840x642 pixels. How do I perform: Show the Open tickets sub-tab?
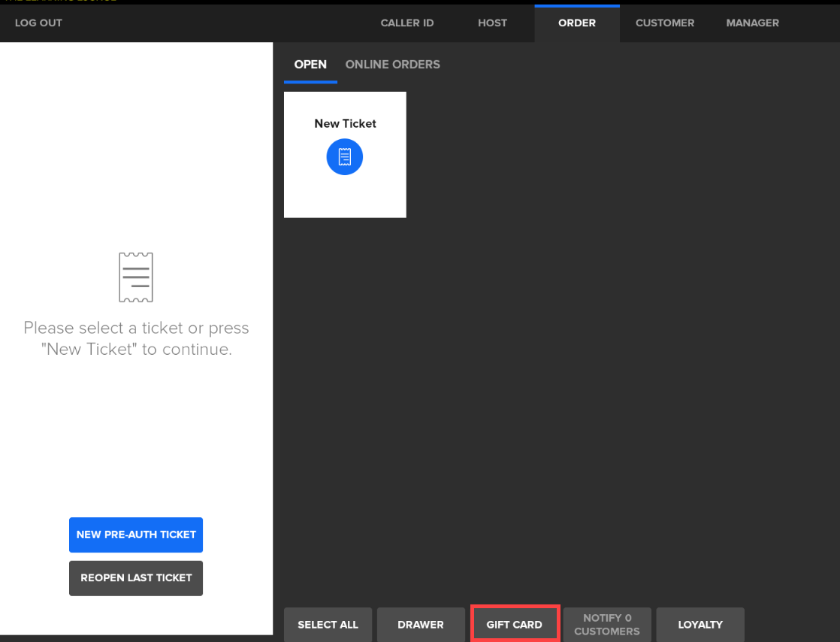[x=310, y=65]
